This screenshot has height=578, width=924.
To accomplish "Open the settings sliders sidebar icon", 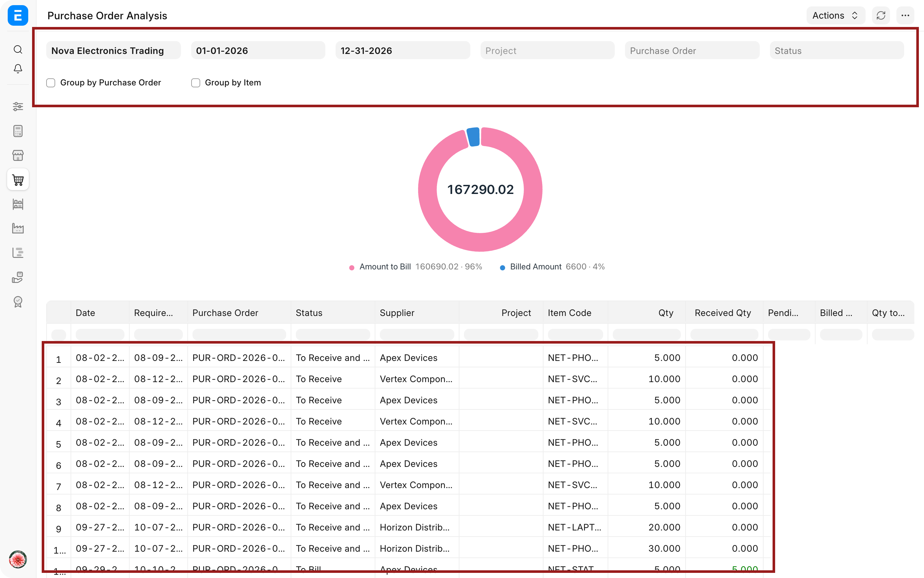I will tap(18, 107).
